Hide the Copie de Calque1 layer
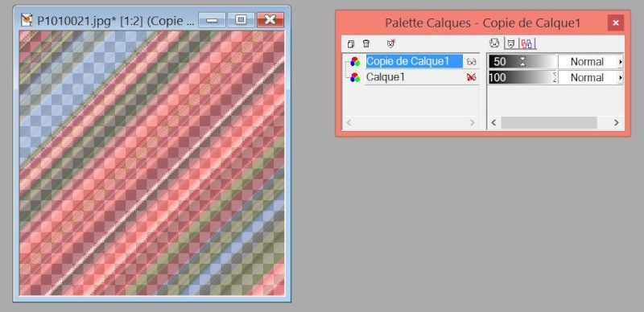 tap(471, 62)
